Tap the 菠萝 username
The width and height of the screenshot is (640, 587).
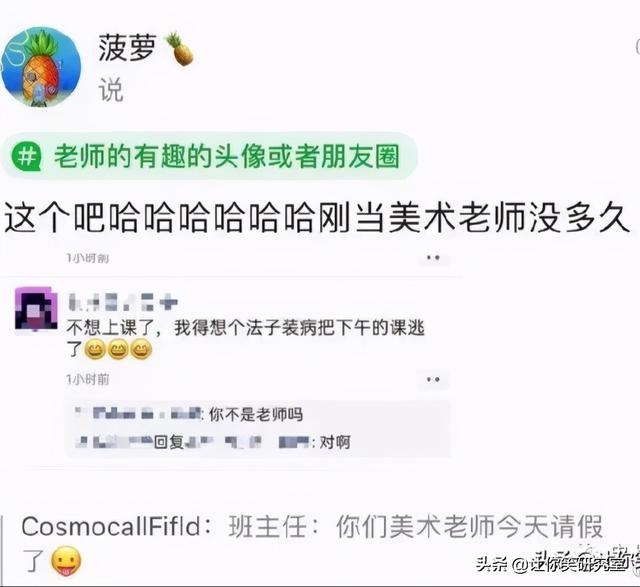tap(128, 49)
